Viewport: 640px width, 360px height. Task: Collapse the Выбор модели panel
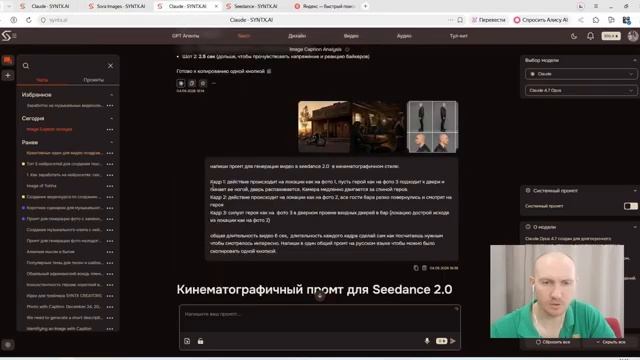[x=635, y=60]
